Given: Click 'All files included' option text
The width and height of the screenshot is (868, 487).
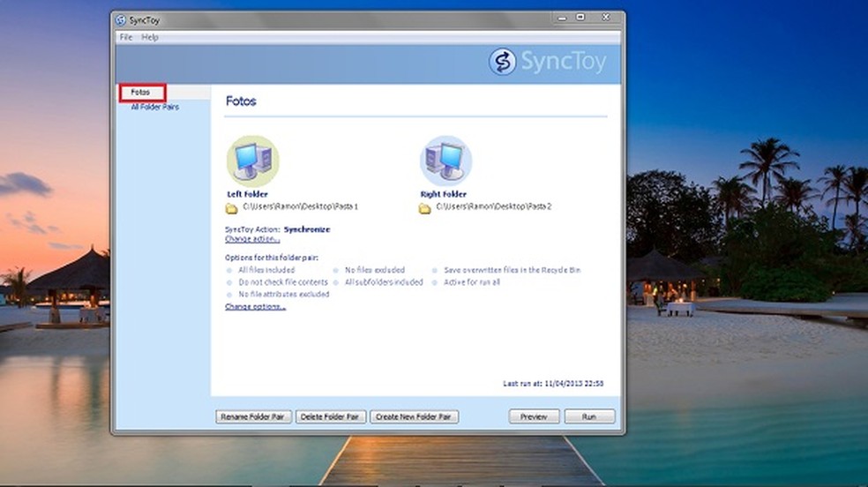Looking at the screenshot, I should (266, 270).
